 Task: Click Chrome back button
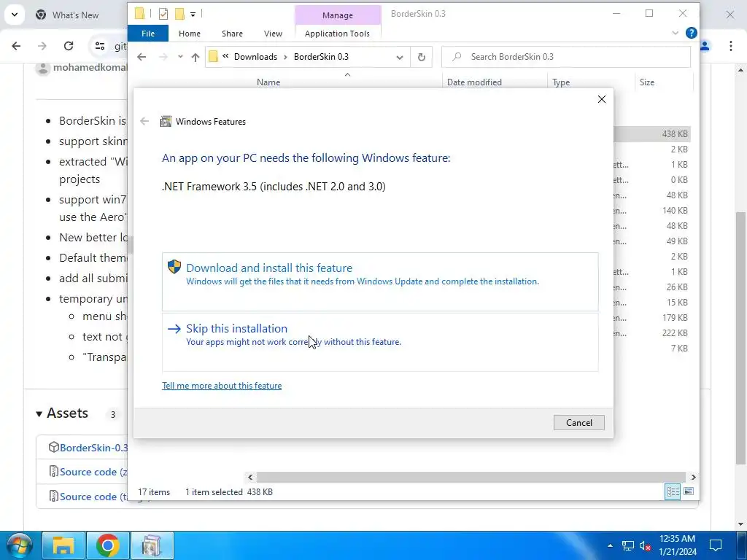(x=16, y=46)
